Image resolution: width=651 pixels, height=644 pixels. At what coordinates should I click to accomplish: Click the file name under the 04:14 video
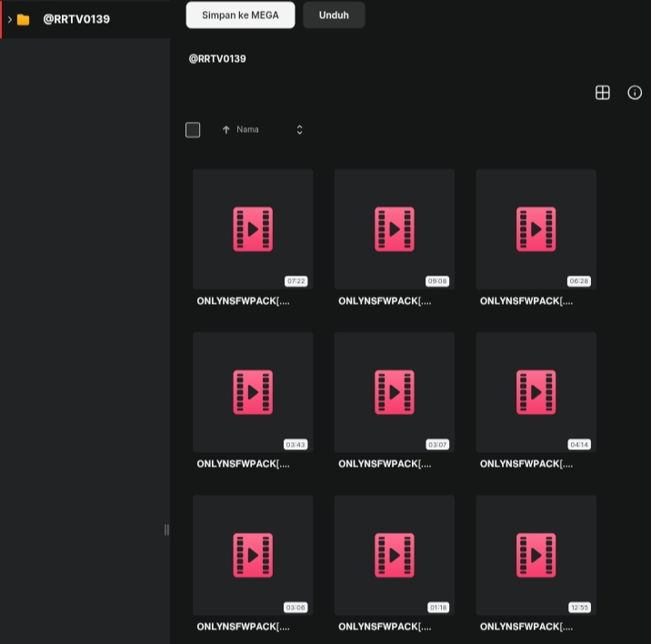tap(526, 464)
